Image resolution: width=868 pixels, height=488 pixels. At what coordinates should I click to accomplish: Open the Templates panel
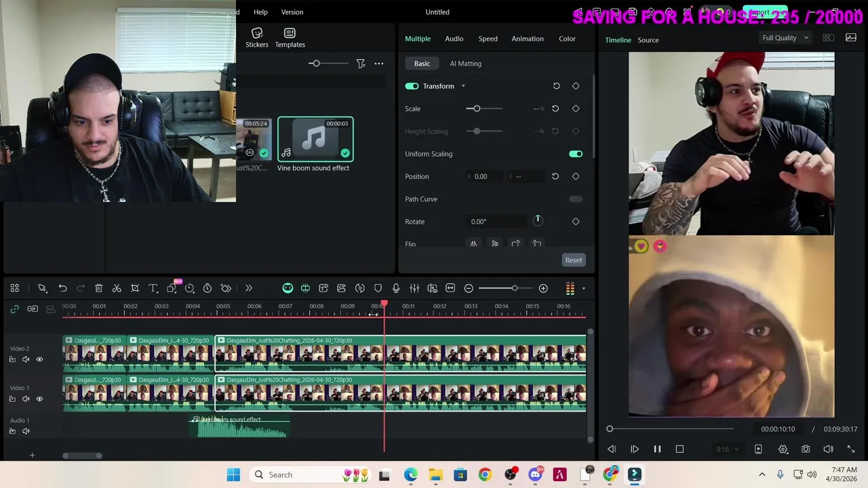coord(290,38)
